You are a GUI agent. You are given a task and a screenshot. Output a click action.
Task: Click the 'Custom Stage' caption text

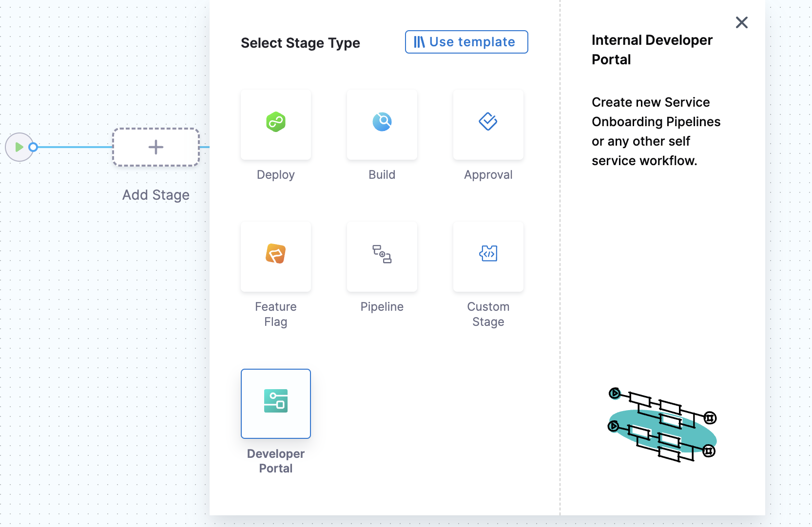click(x=488, y=314)
